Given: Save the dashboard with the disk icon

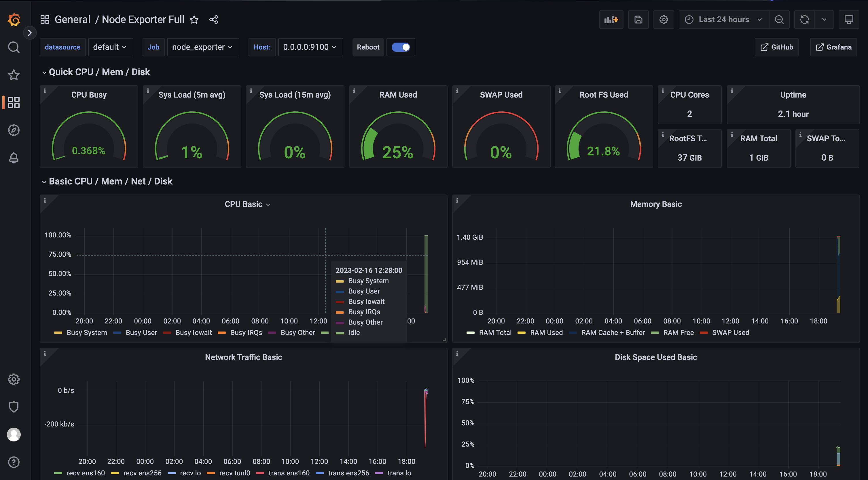Looking at the screenshot, I should point(638,20).
